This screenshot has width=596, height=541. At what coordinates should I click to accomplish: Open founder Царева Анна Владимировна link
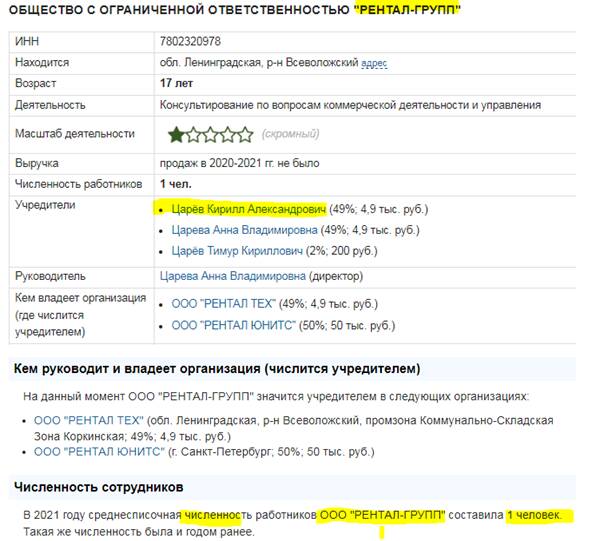tap(244, 230)
